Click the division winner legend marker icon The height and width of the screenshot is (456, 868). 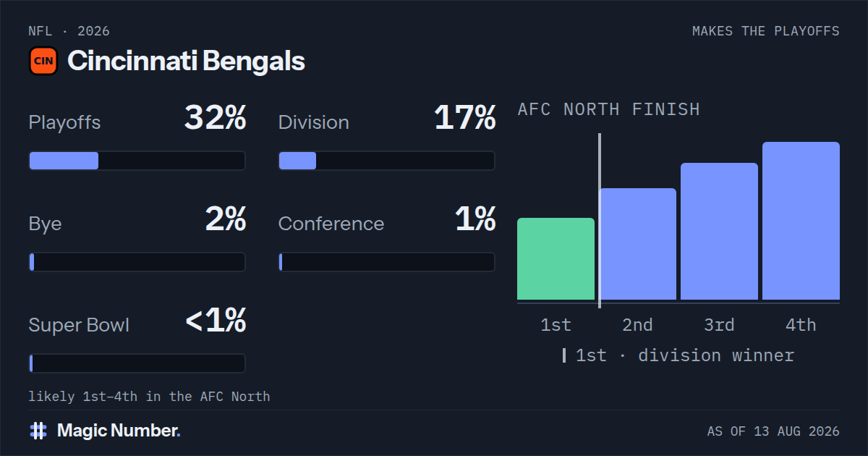tap(564, 355)
